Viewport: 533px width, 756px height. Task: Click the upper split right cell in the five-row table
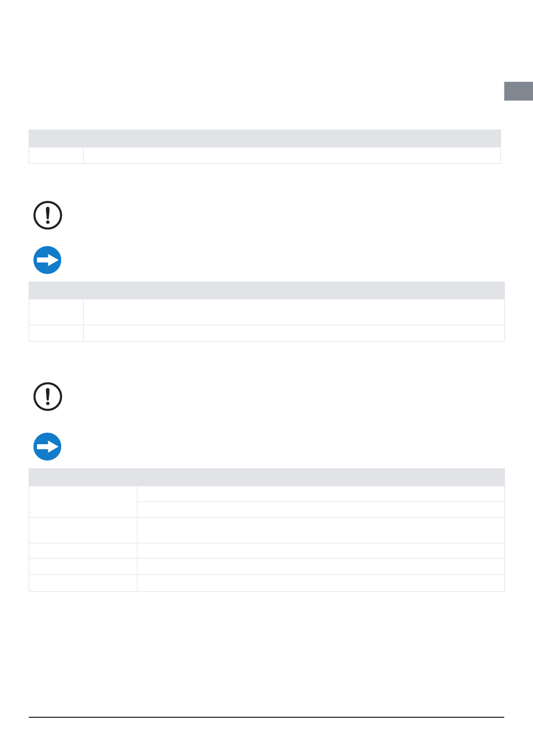tap(321, 494)
